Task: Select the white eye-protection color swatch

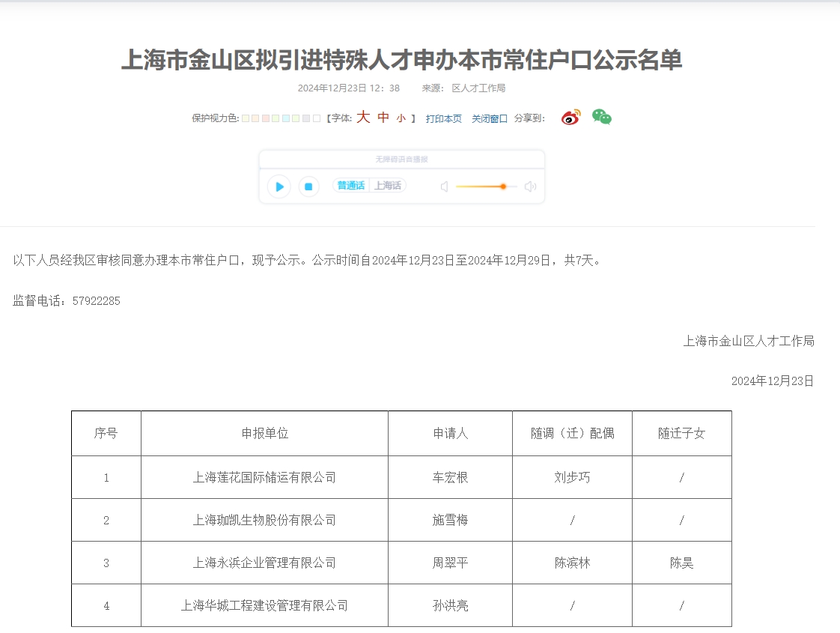Action: pyautogui.click(x=317, y=118)
